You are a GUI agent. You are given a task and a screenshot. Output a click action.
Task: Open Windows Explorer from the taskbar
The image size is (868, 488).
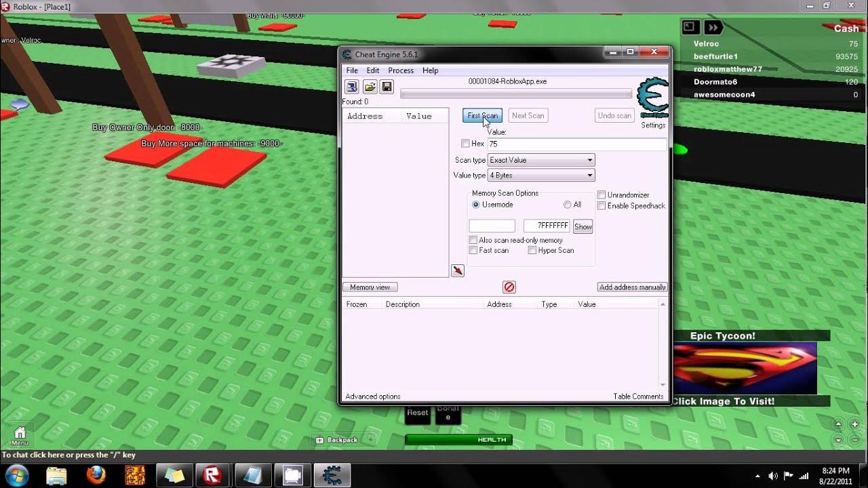point(57,476)
